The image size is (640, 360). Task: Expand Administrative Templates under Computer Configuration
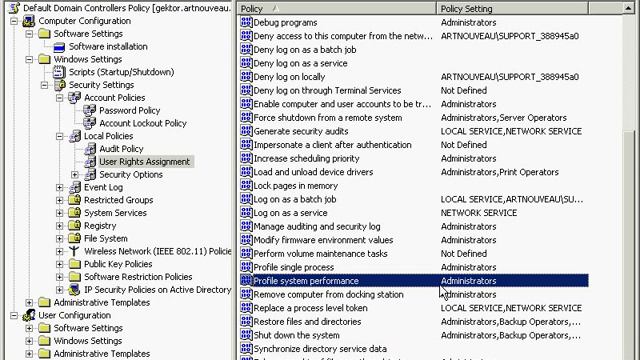click(x=29, y=302)
